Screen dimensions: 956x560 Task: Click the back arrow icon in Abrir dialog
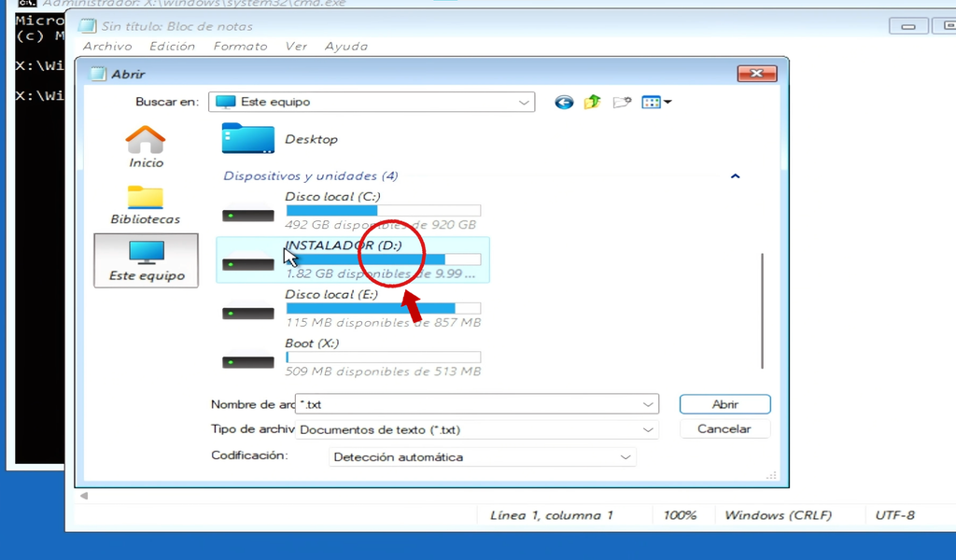564,103
